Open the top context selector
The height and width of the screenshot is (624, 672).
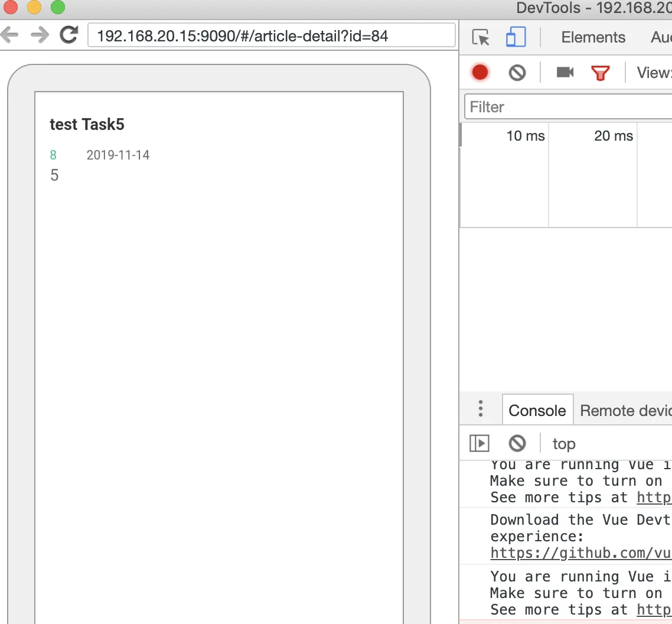pos(564,444)
